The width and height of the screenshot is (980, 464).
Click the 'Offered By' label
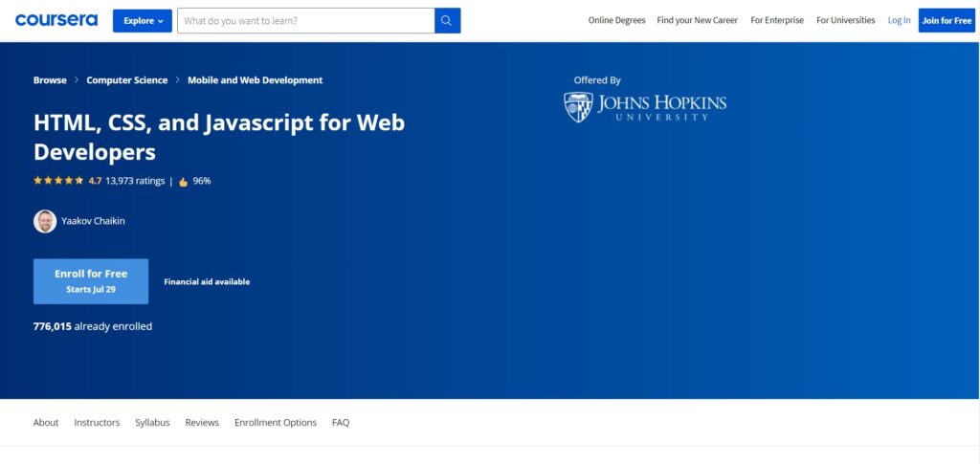(597, 80)
